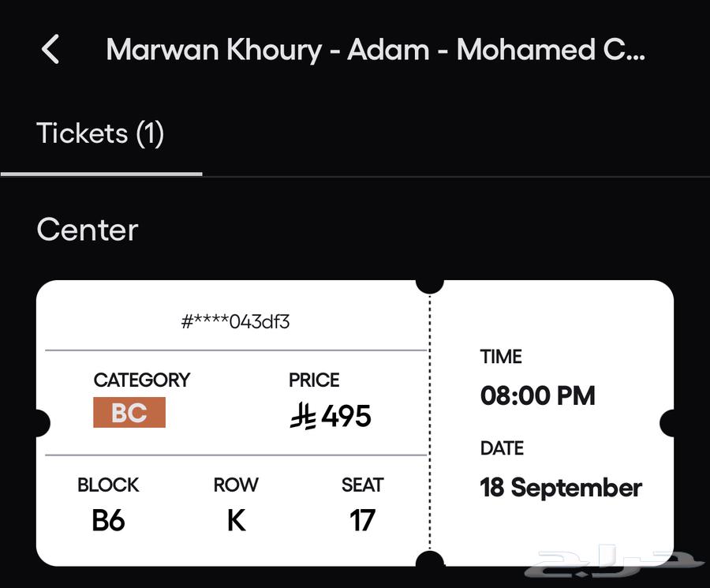Tap the back arrow chevron
Viewport: 710px width, 588px height.
point(50,49)
